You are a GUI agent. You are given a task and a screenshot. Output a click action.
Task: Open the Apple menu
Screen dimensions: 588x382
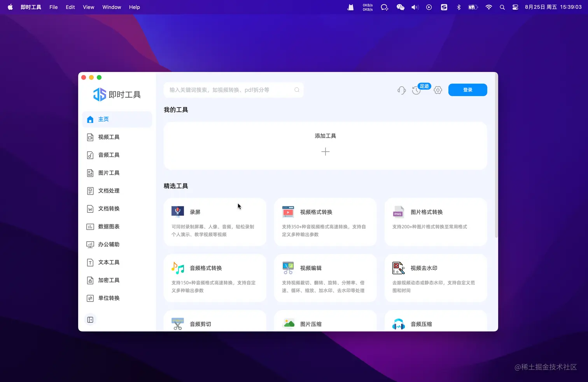tap(10, 7)
